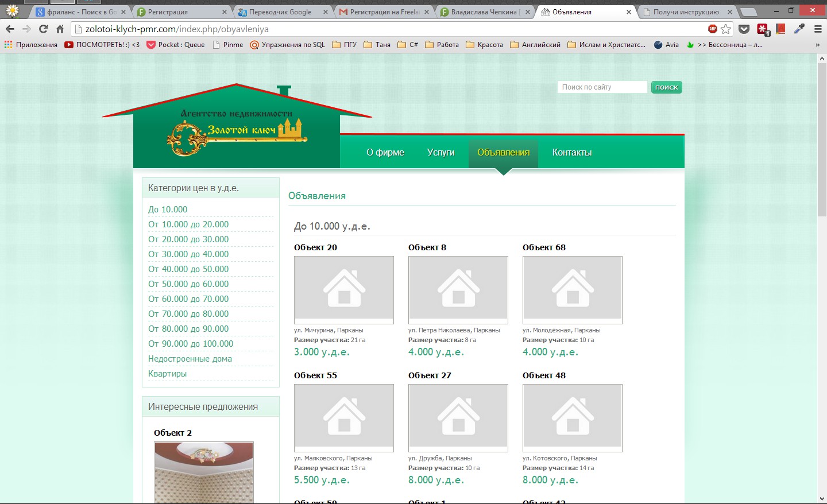The image size is (827, 504).
Task: Click the Pocket extension icon
Action: [x=744, y=29]
